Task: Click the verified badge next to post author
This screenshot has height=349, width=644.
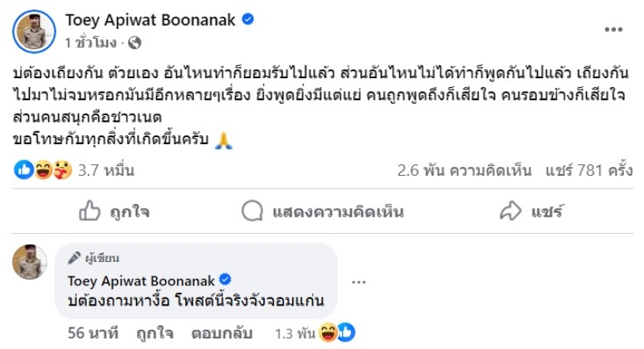Action: click(x=249, y=19)
